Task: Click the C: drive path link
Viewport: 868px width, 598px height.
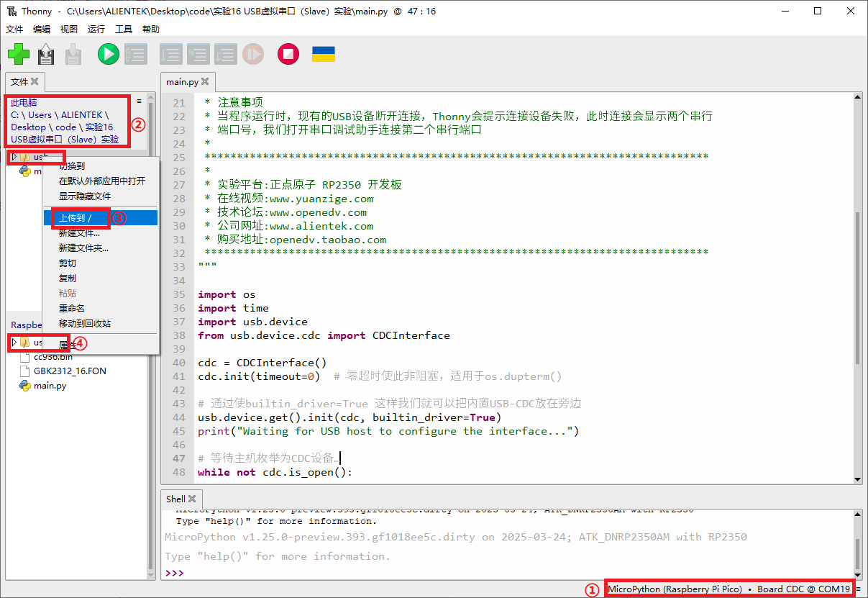Action: click(15, 114)
